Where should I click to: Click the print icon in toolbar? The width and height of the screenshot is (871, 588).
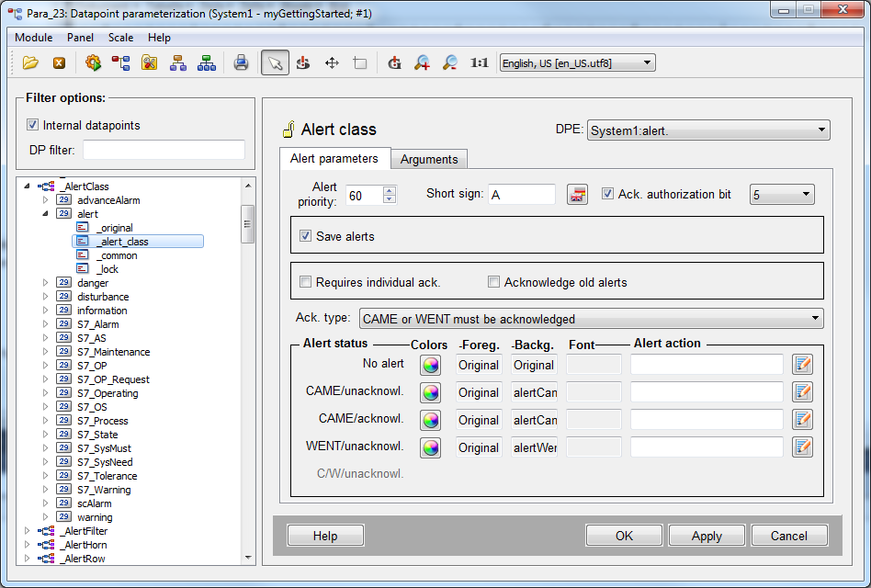coord(241,62)
